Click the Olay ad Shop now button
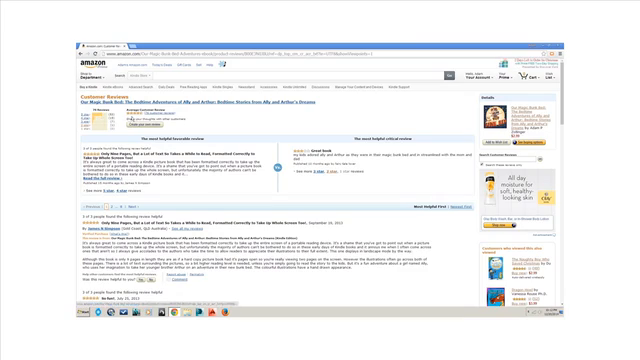The image size is (640, 360). tap(500, 225)
